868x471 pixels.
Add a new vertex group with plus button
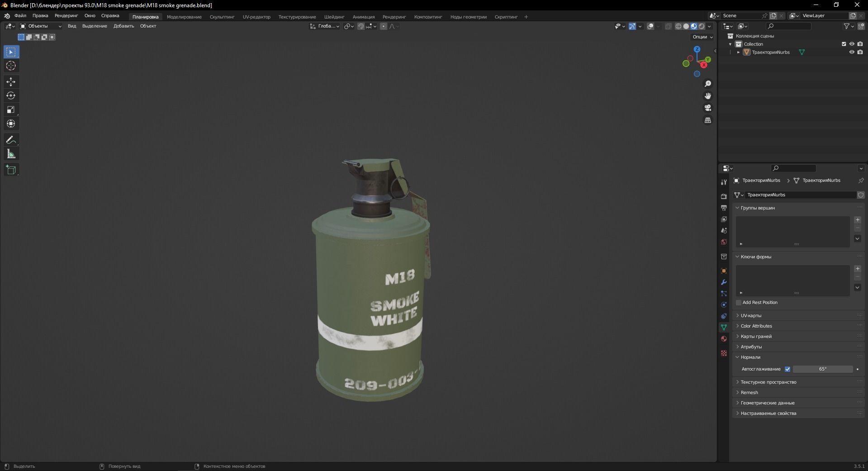858,220
